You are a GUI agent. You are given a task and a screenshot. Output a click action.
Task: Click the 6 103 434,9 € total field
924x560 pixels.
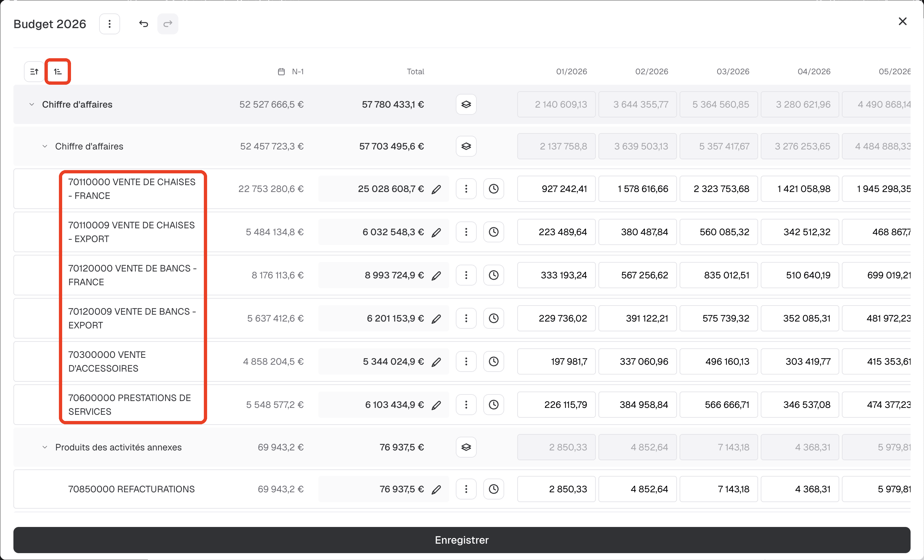coord(383,405)
